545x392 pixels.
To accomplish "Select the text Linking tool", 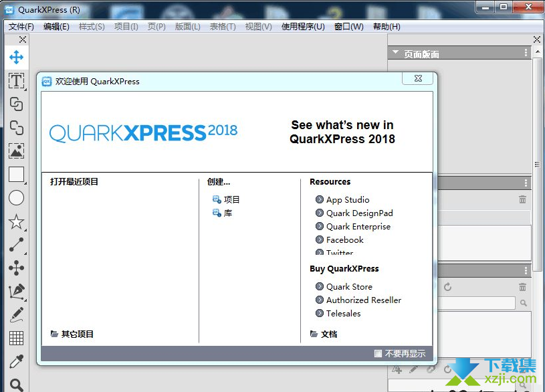I will [16, 104].
